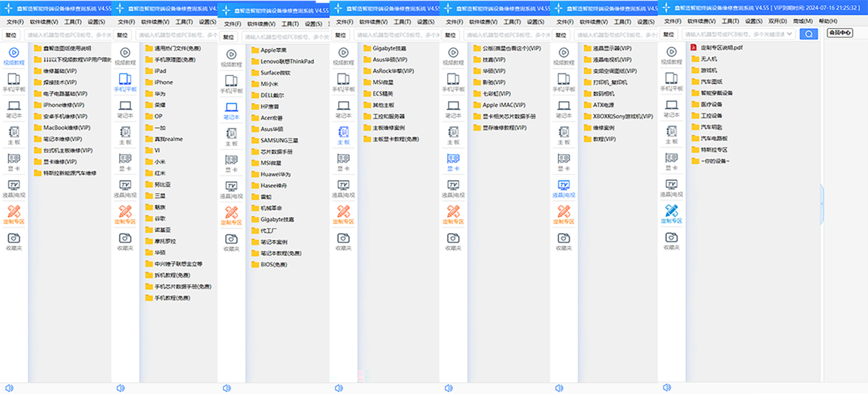Open 笔记本 icon in window listing AsRock华擎(VIP)
Screen dimensions: 868x394
point(343,106)
